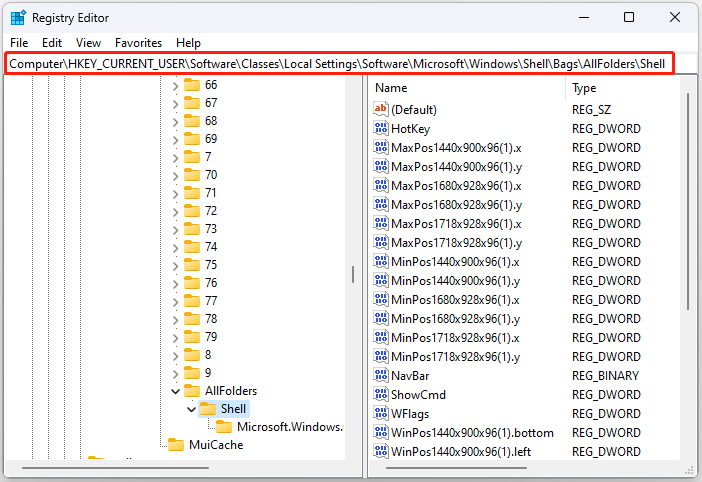Screen dimensions: 702x482
Task: Click folder icon of key 76
Action: [192, 282]
